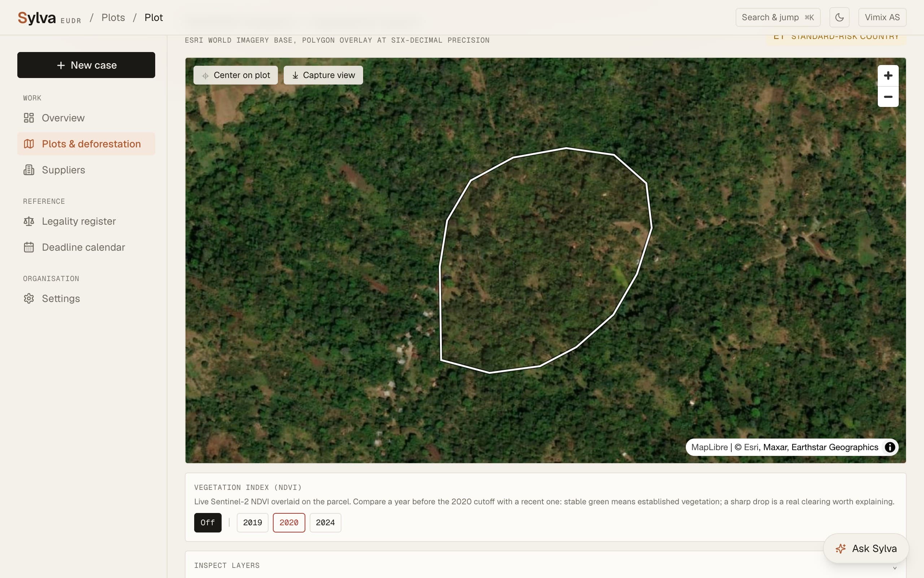Expand the Inspect Layers section
Screen dimensions: 924x578
point(545,565)
